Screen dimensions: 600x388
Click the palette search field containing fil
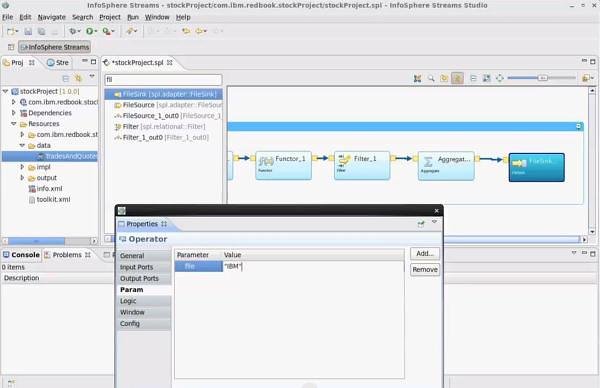(163, 80)
